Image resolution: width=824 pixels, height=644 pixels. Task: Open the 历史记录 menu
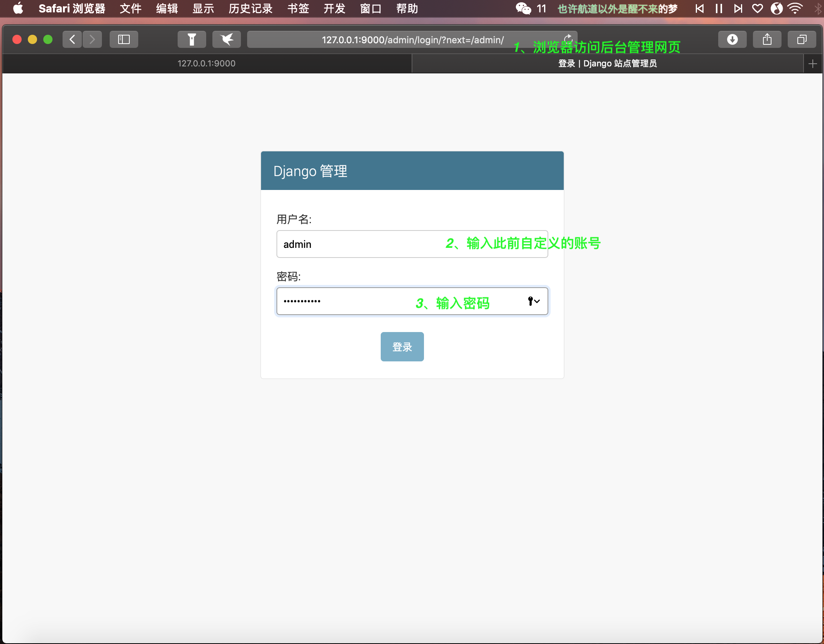coord(251,8)
